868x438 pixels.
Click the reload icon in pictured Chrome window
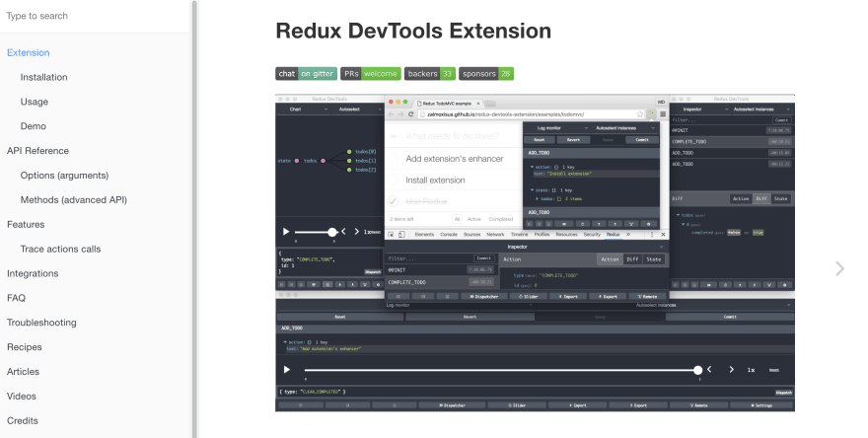tap(410, 114)
